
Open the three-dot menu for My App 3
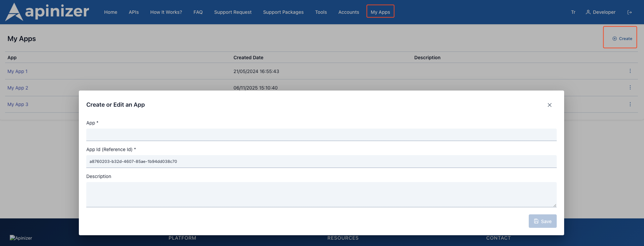click(x=630, y=104)
